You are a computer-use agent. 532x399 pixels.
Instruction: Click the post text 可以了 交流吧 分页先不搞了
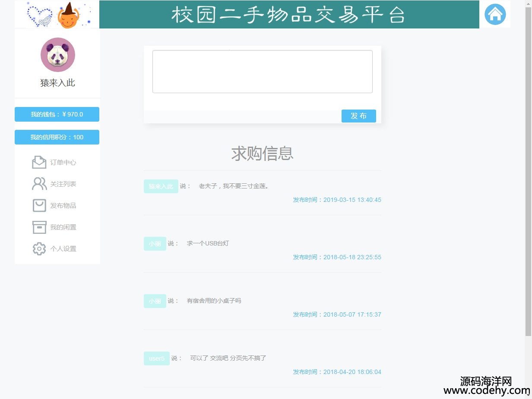click(228, 358)
